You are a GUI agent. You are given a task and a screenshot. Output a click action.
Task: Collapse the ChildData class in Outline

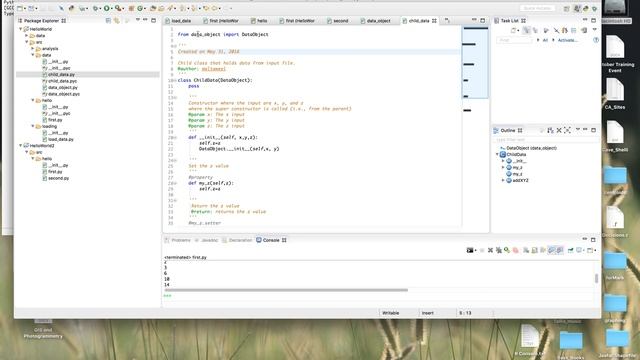497,154
